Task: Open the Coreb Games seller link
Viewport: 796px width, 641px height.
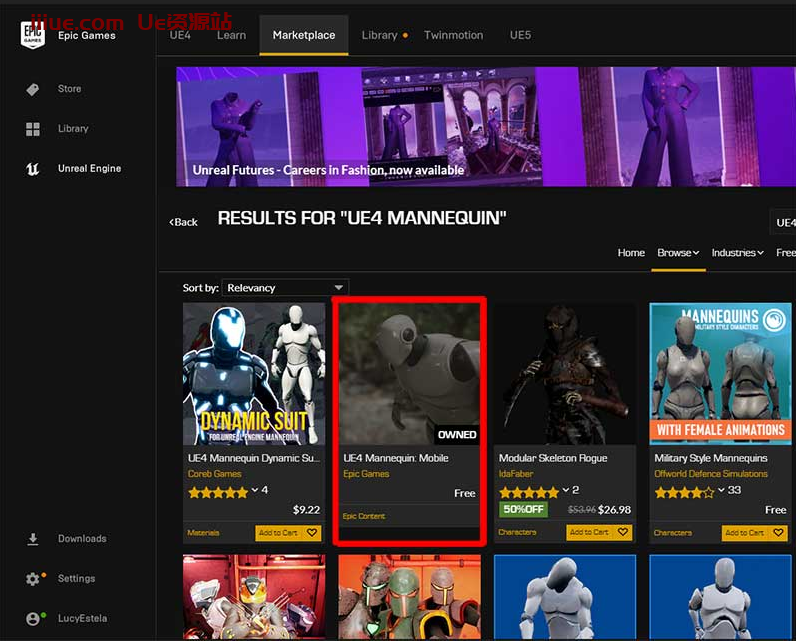Action: click(215, 474)
